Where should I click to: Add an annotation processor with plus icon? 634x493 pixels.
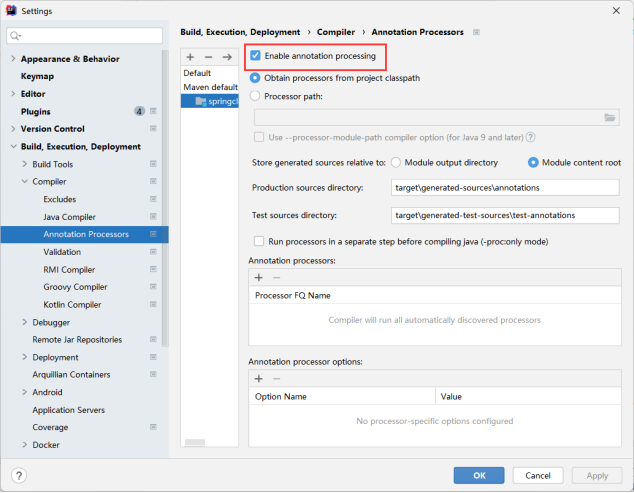click(x=258, y=277)
